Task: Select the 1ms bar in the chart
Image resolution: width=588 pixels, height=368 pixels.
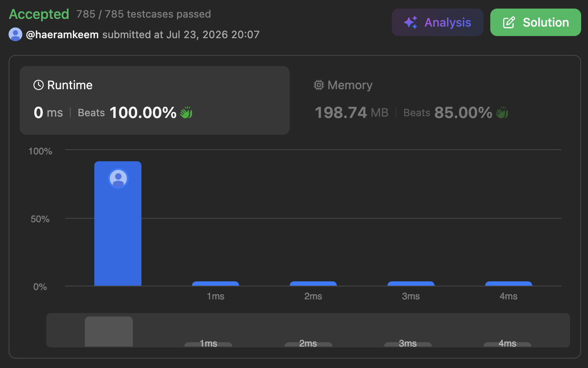Action: pos(216,284)
